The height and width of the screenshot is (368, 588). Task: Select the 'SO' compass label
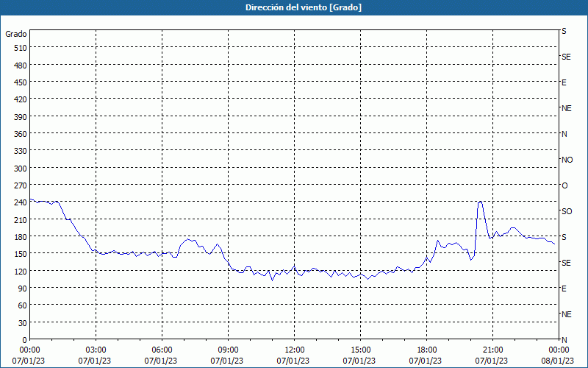click(x=567, y=211)
